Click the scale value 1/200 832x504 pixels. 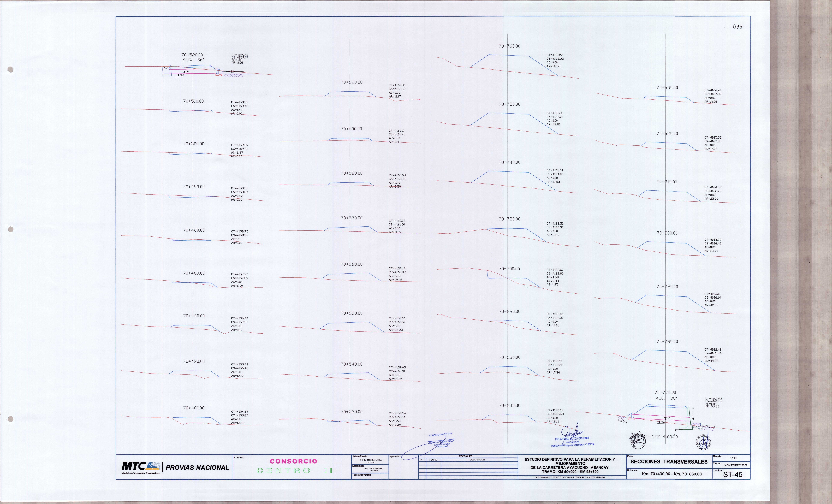(x=734, y=458)
